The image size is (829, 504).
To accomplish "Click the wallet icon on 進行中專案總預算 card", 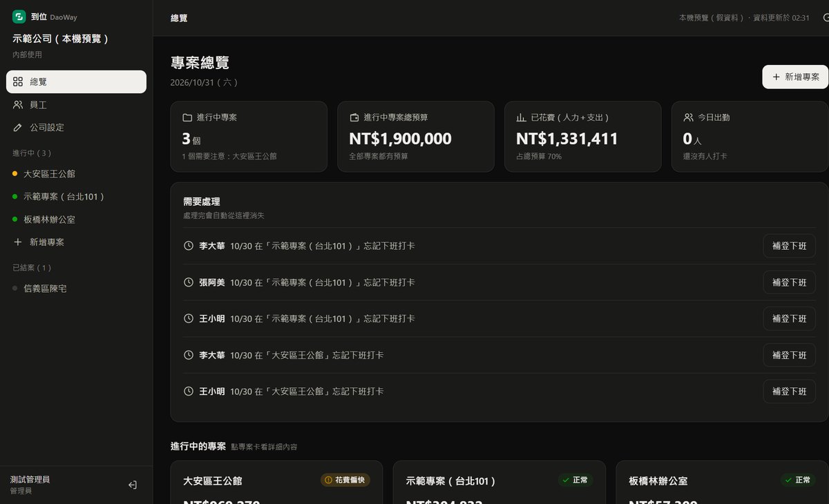I will (354, 117).
